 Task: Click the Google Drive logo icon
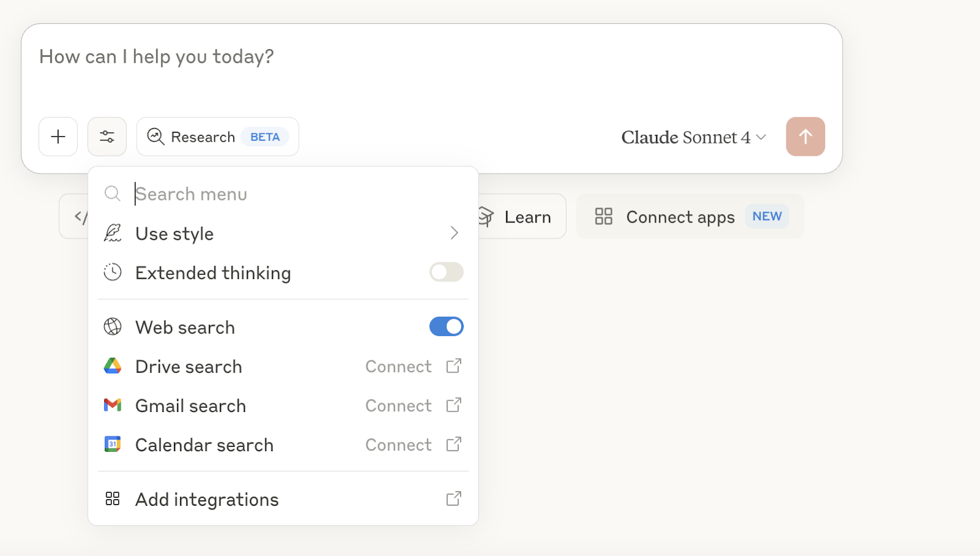113,367
